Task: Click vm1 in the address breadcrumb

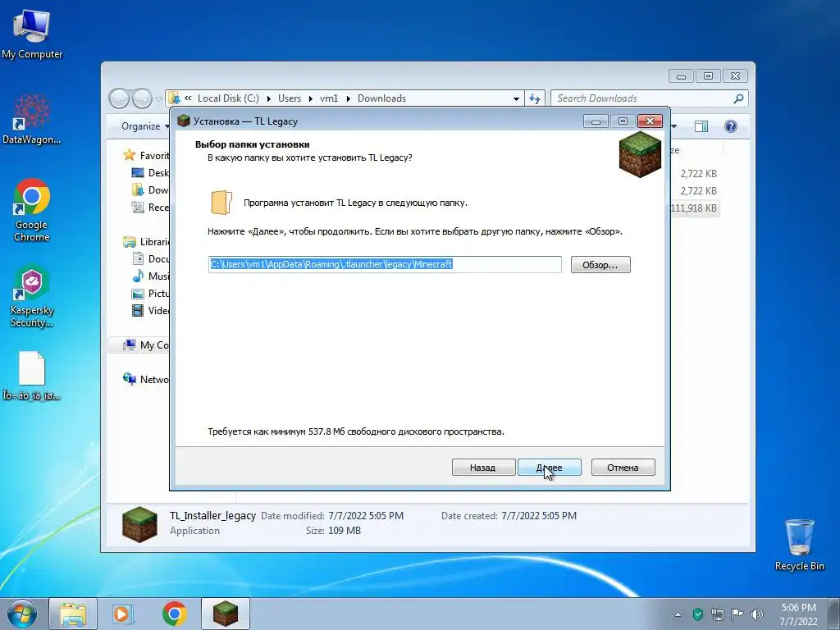Action: 329,98
